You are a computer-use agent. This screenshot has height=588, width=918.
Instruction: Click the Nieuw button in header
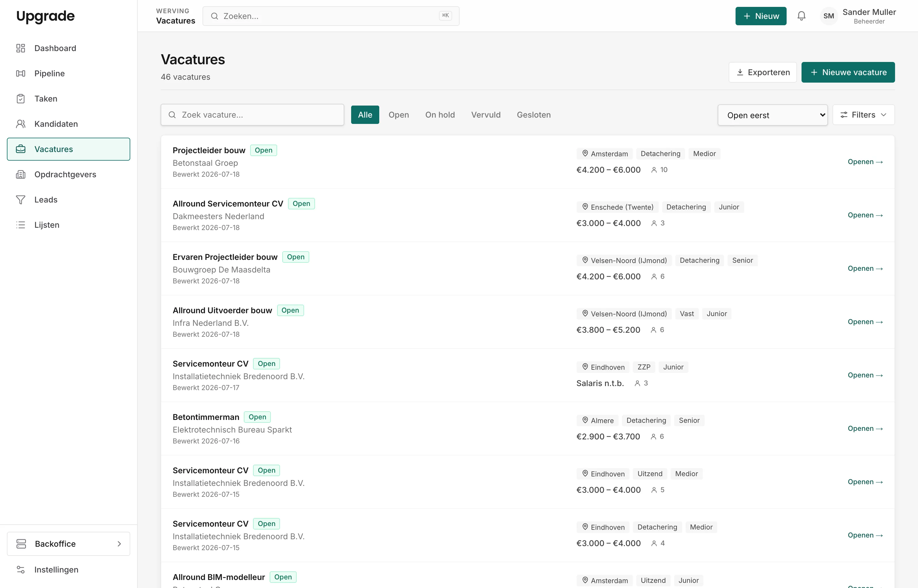tap(761, 16)
